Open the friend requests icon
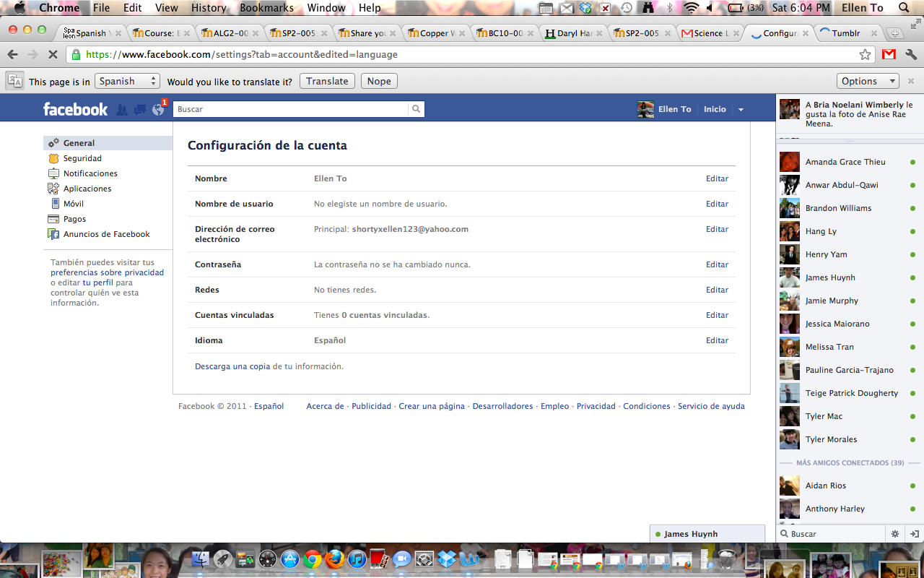The width and height of the screenshot is (924, 578). pos(122,110)
